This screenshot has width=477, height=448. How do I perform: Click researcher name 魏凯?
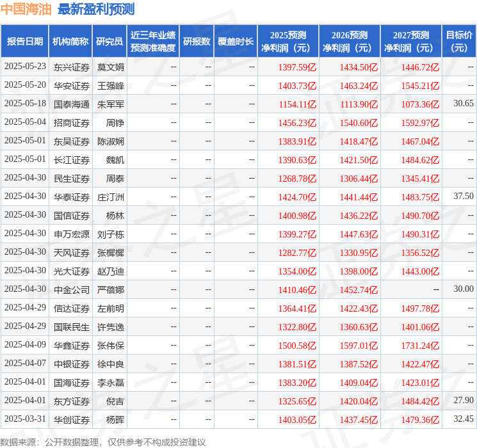(115, 159)
